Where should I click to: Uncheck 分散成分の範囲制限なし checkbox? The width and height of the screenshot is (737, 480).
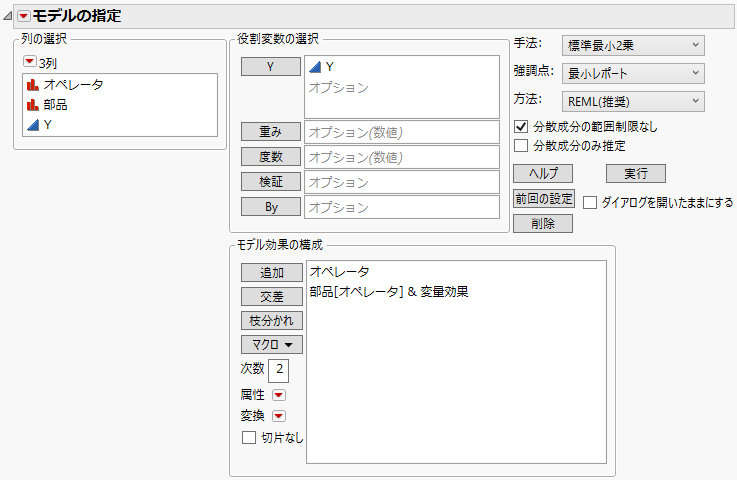point(521,126)
